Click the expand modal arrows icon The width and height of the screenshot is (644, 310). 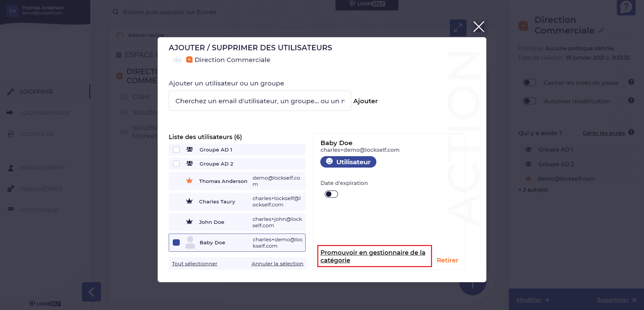click(458, 28)
